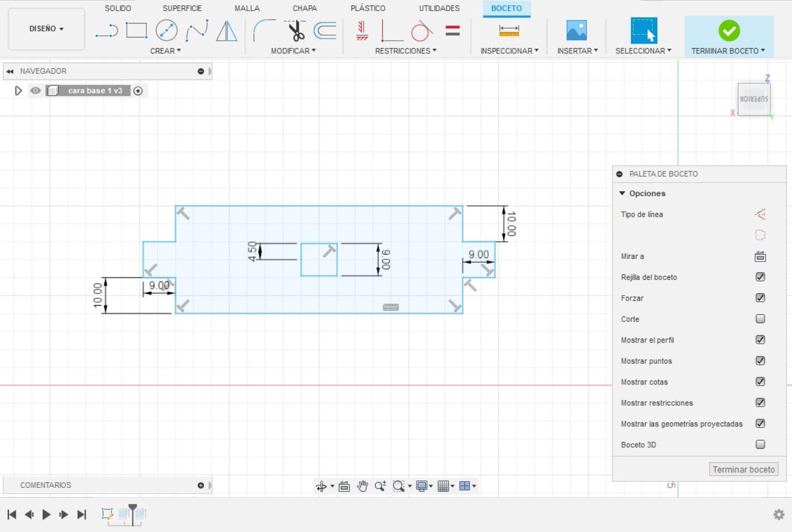792x532 pixels.
Task: Enable the Corte checkbox
Action: [760, 319]
